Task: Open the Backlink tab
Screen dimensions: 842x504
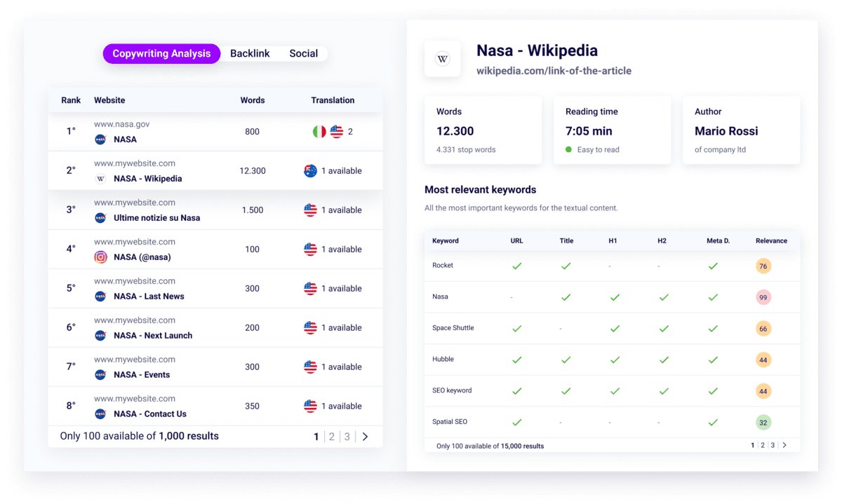Action: (250, 53)
